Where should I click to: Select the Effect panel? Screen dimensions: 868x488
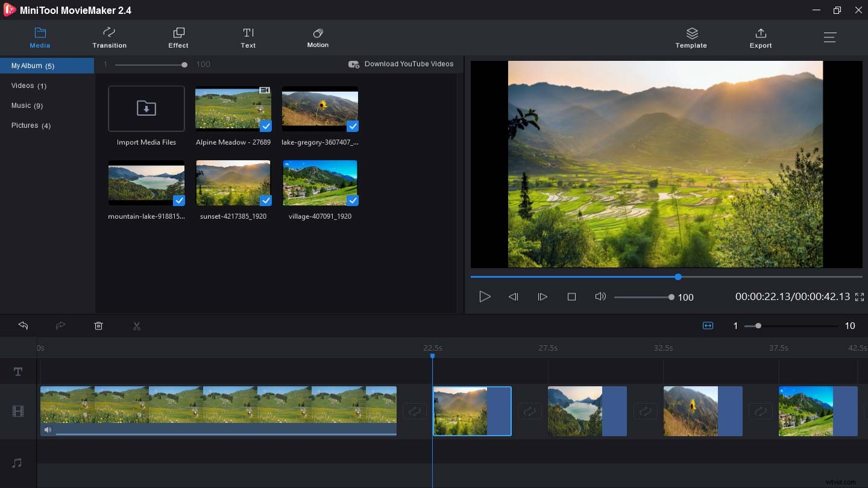(x=178, y=37)
